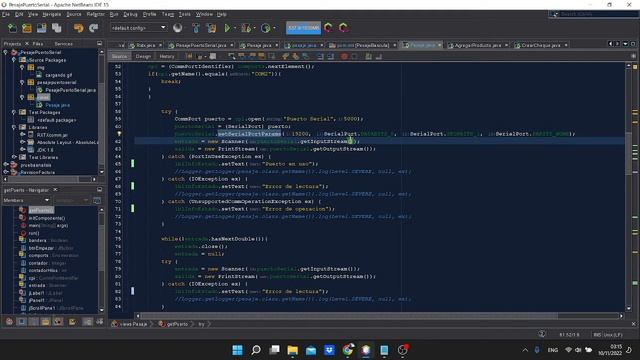Minimize the Projects panel window group

click(x=100, y=43)
